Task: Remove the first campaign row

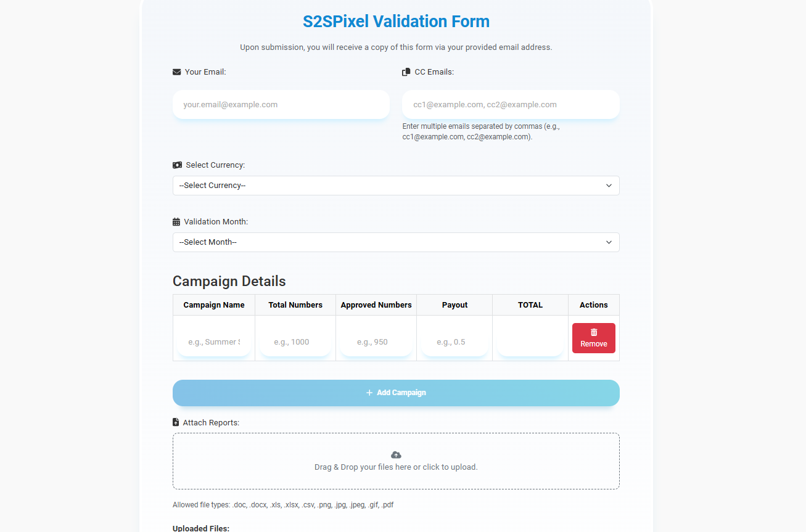Action: coord(593,338)
